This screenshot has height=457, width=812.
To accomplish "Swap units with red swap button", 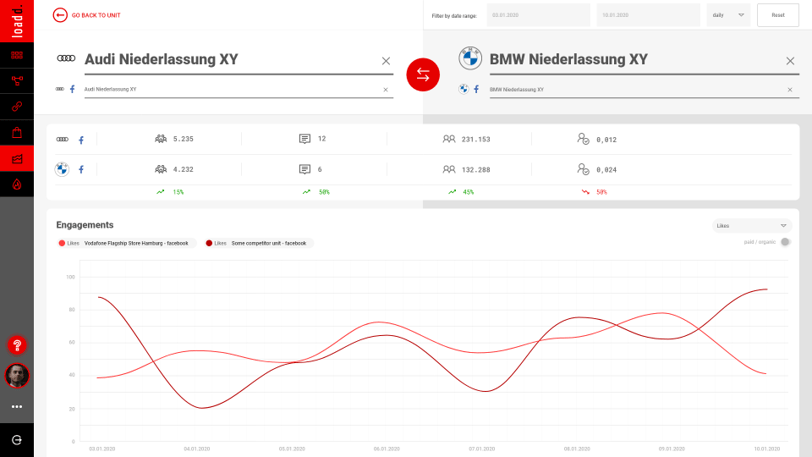I will tap(423, 75).
